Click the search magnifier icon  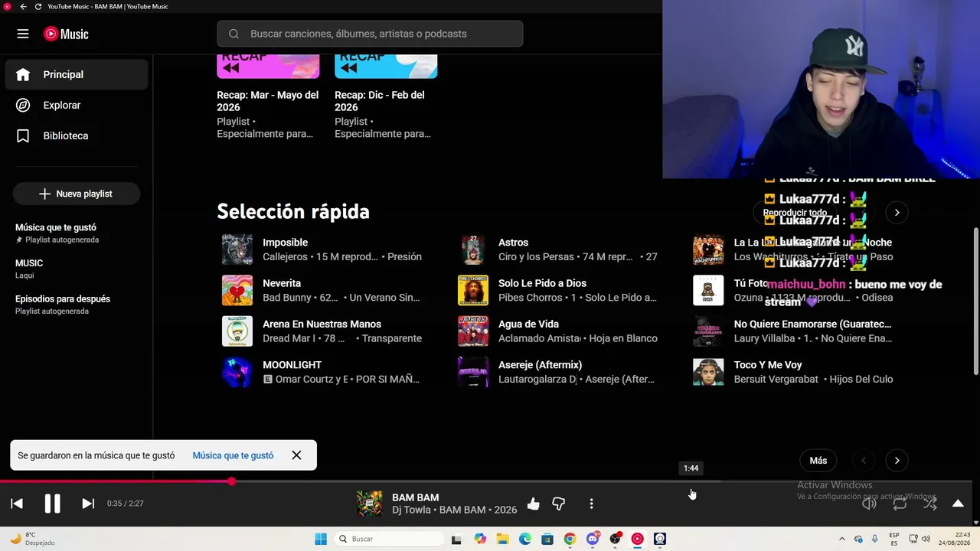pyautogui.click(x=234, y=34)
